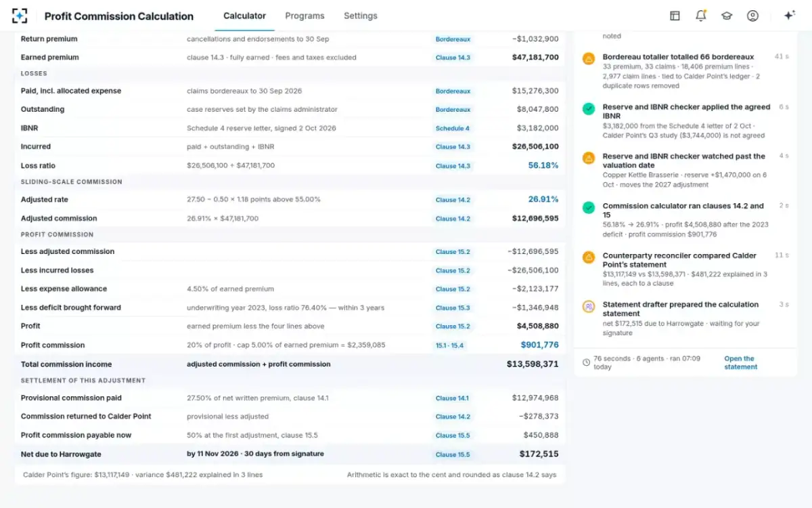Click the −$278,373 commission returned value

coord(539,417)
